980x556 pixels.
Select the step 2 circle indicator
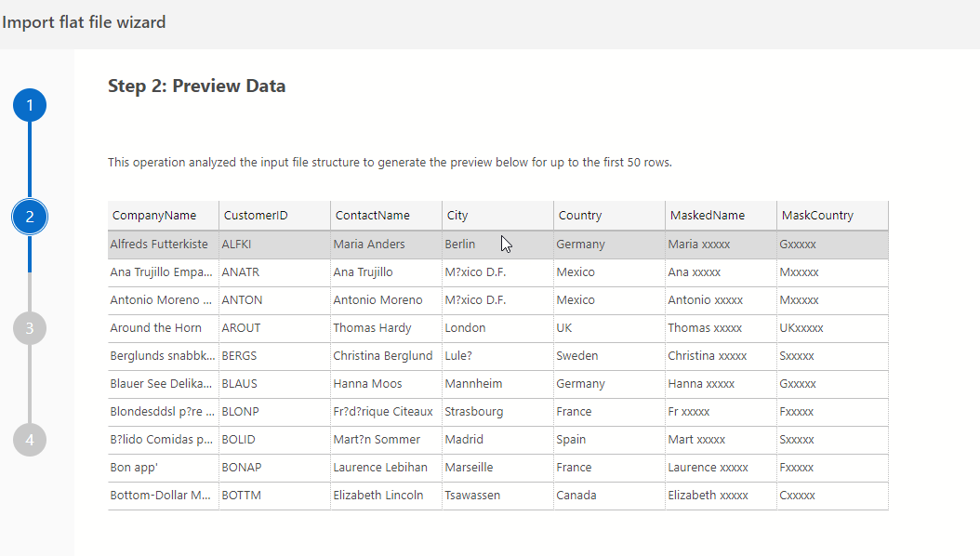(30, 217)
